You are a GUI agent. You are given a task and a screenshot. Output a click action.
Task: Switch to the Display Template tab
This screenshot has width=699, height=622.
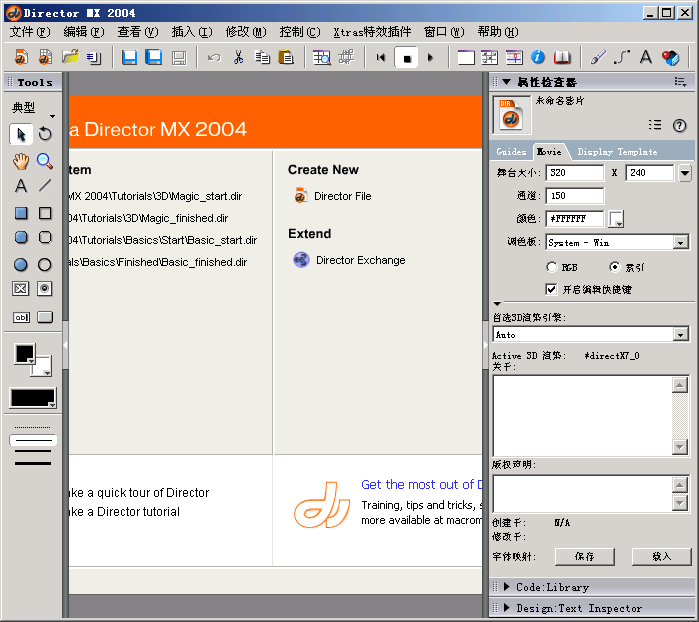pos(617,152)
